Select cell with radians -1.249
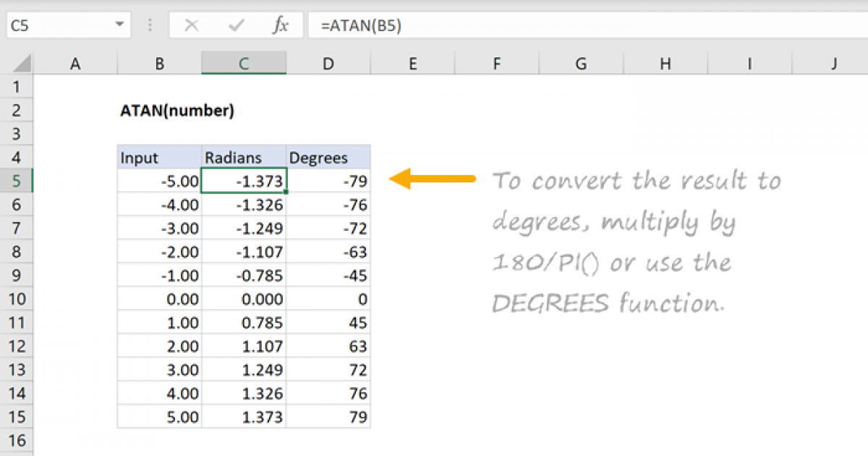 coord(244,228)
